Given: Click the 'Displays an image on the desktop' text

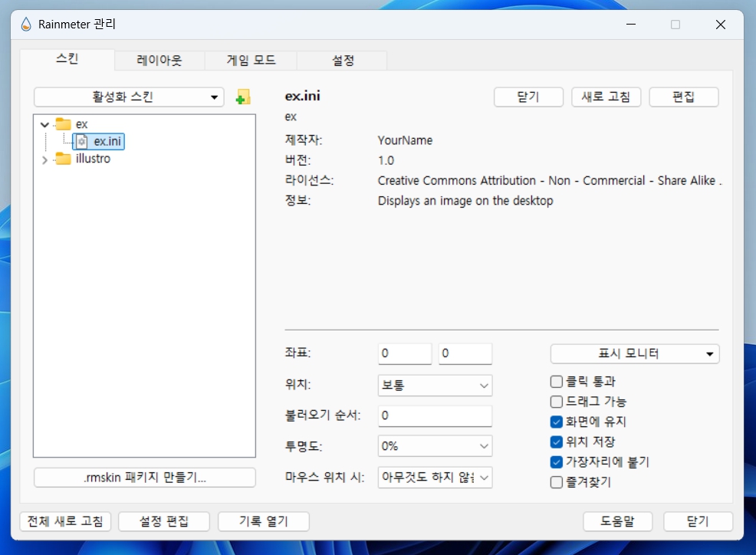Looking at the screenshot, I should pos(465,201).
